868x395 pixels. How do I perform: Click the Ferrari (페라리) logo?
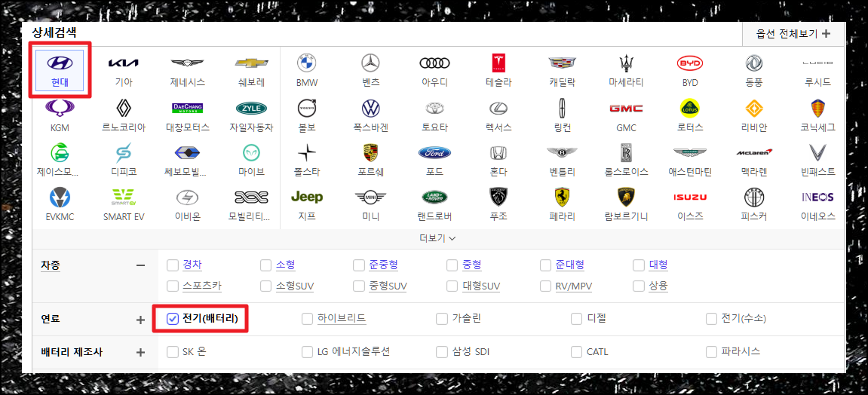pos(562,197)
